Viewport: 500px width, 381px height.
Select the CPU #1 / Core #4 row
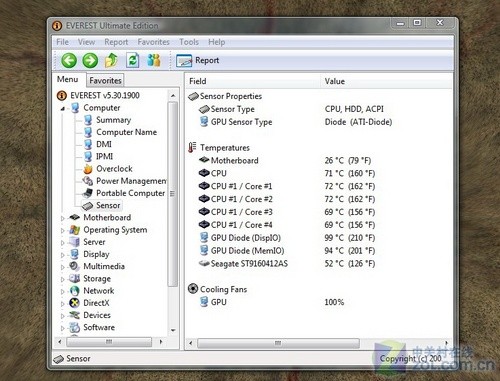pyautogui.click(x=287, y=225)
